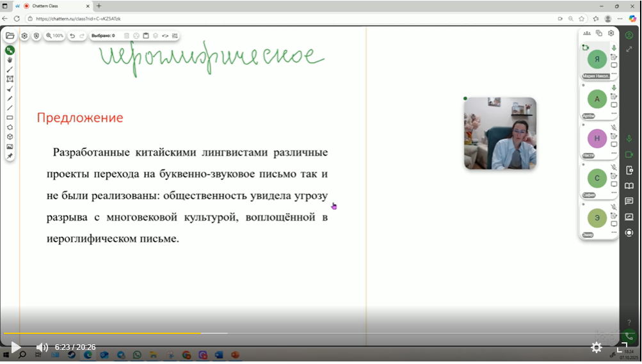Open a new browser tab
642x364 pixels.
click(99, 6)
